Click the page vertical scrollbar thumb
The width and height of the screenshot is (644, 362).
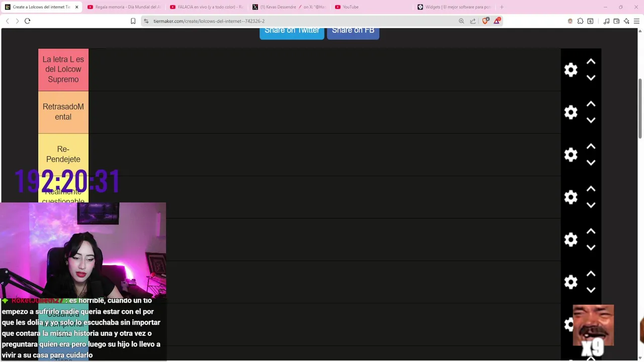click(x=640, y=108)
